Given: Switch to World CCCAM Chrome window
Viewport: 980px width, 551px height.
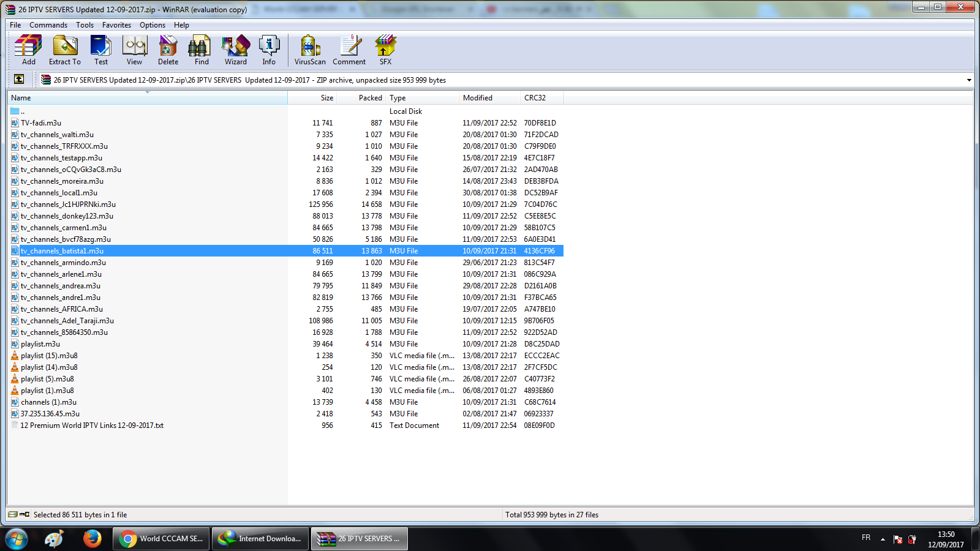Looking at the screenshot, I should [x=161, y=539].
